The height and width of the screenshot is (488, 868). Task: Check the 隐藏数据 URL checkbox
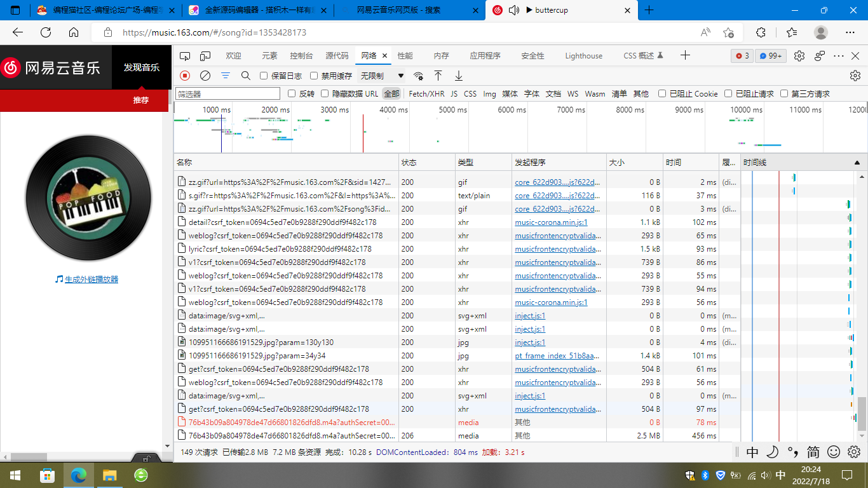[325, 93]
